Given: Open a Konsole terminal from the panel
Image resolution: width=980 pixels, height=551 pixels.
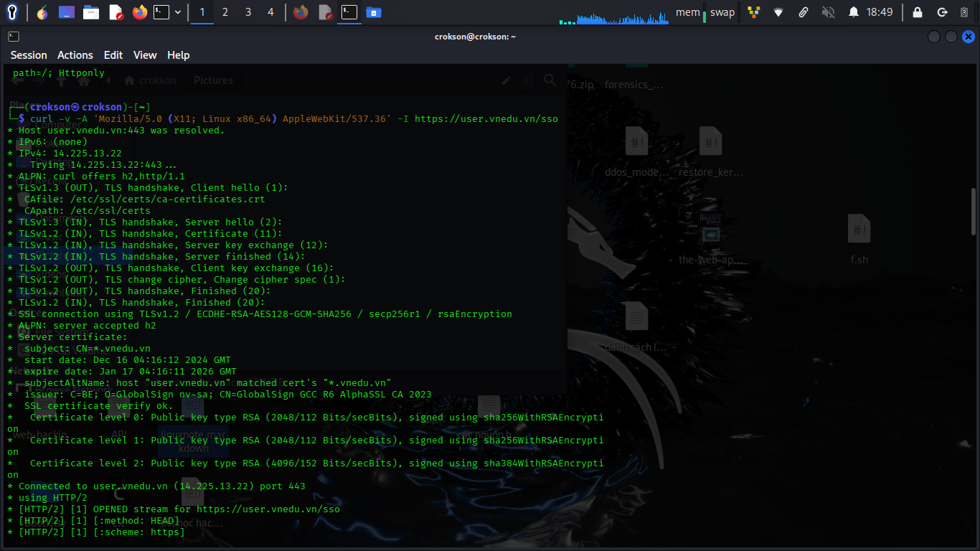Looking at the screenshot, I should 161,12.
